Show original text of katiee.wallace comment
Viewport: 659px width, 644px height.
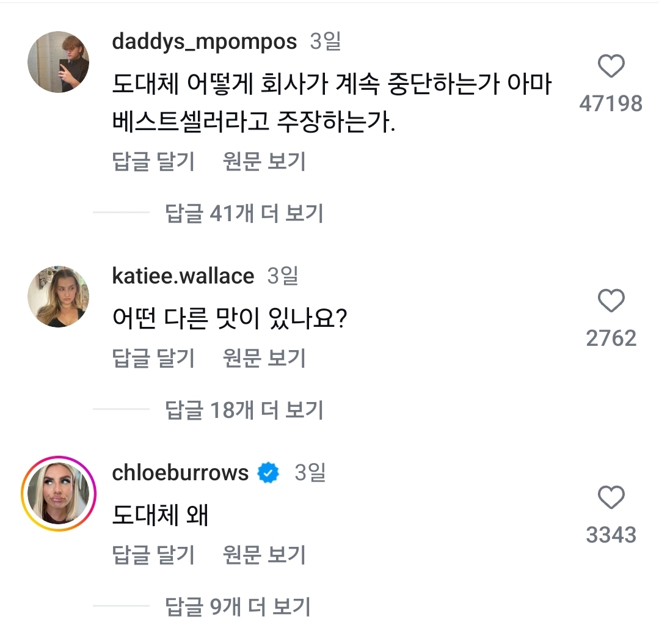coord(264,359)
